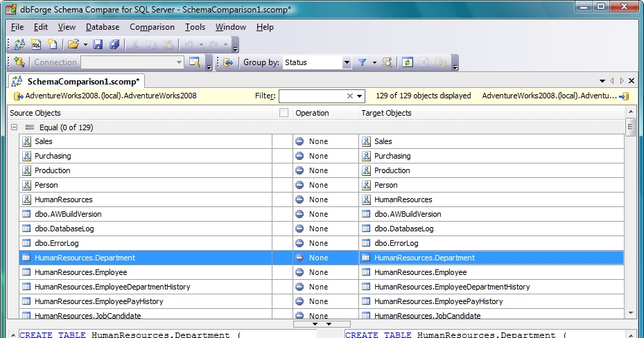Screen dimensions: 644x338
Task: Open the File menu
Action: click(17, 27)
